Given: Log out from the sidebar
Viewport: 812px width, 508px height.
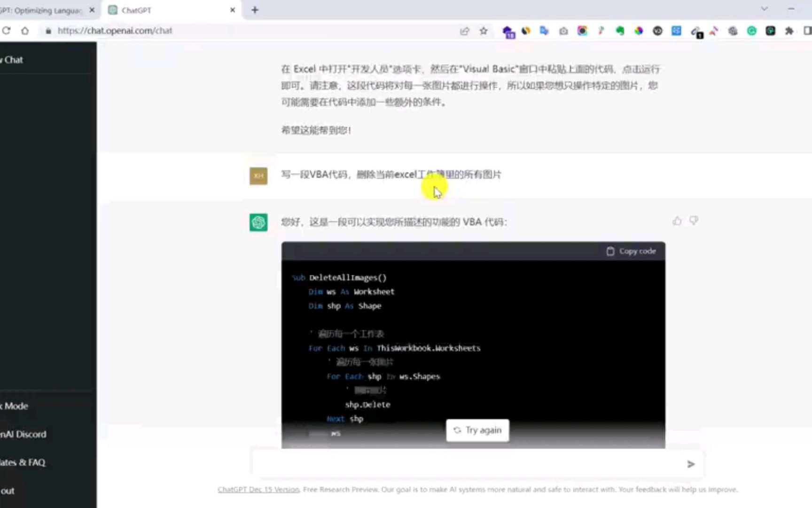Looking at the screenshot, I should coord(8,491).
